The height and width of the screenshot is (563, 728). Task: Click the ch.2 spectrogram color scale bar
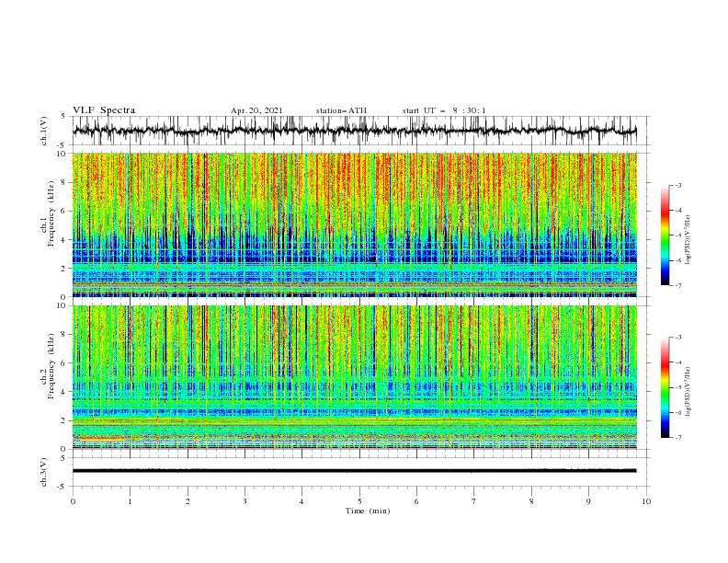(x=665, y=387)
